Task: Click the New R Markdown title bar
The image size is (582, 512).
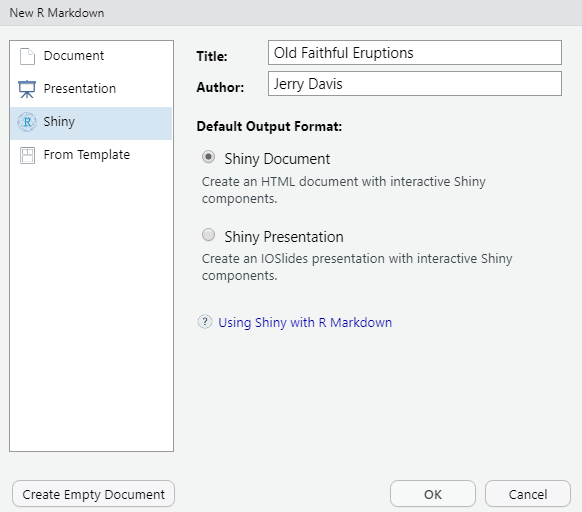Action: [291, 13]
